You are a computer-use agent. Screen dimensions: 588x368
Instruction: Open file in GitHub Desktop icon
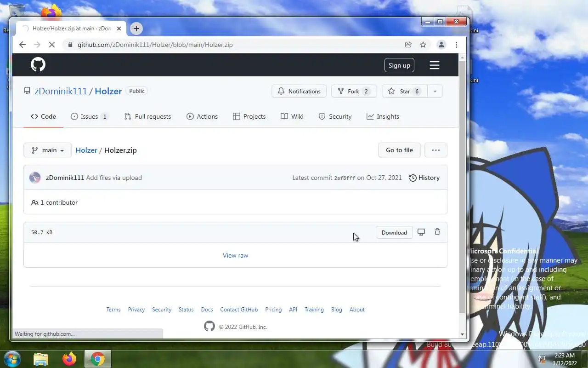pos(421,232)
